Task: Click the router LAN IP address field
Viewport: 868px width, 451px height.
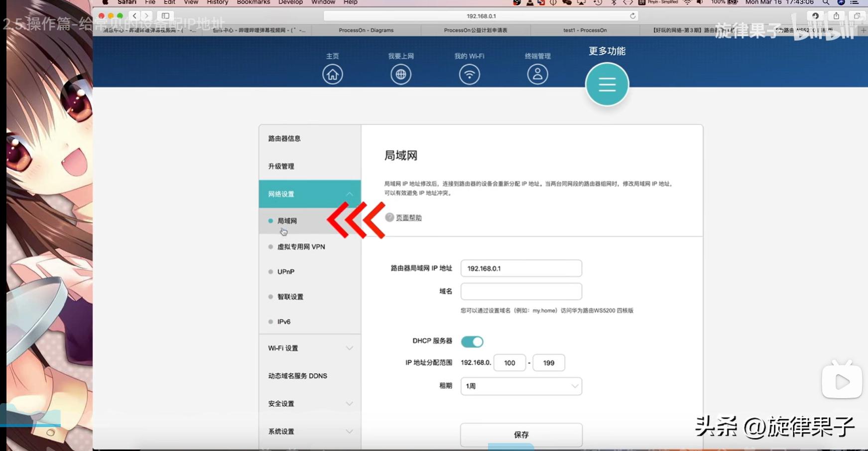Action: (x=521, y=268)
